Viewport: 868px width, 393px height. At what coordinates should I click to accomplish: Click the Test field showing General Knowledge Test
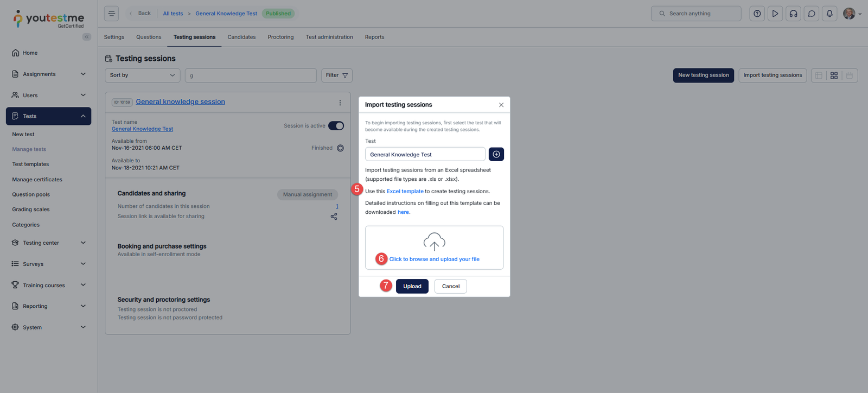(x=425, y=155)
